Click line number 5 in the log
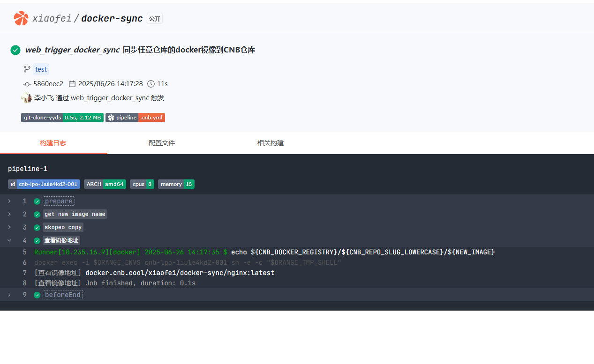The height and width of the screenshot is (364, 594). 25,252
